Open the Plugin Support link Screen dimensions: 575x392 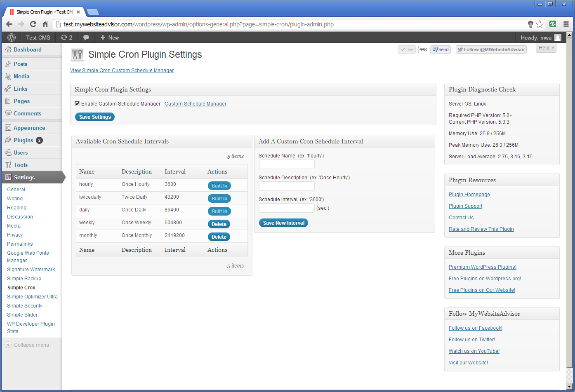[465, 206]
